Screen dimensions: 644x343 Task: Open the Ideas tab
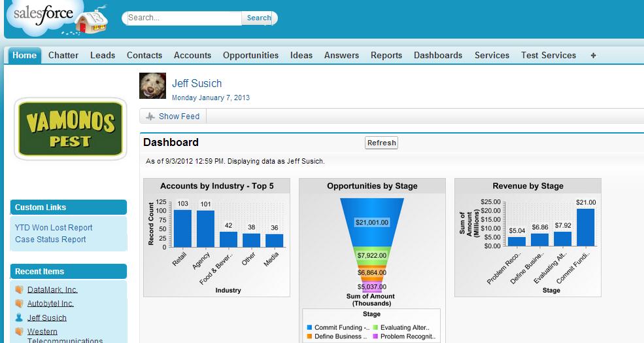(x=301, y=56)
